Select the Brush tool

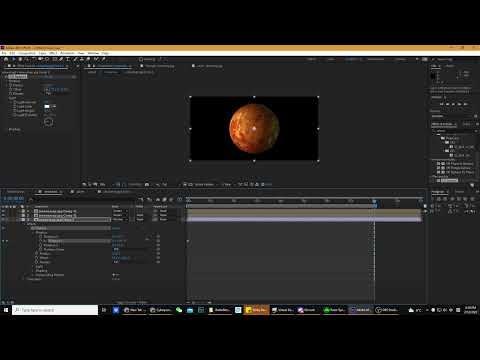(x=75, y=59)
